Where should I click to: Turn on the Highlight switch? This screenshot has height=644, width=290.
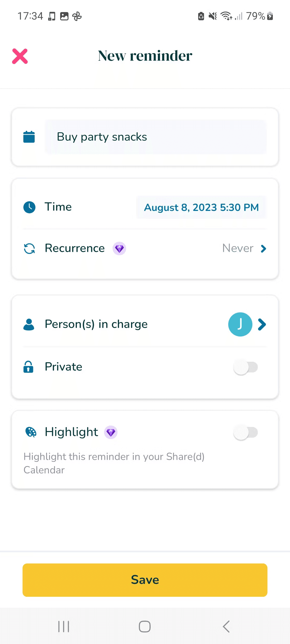tap(245, 432)
